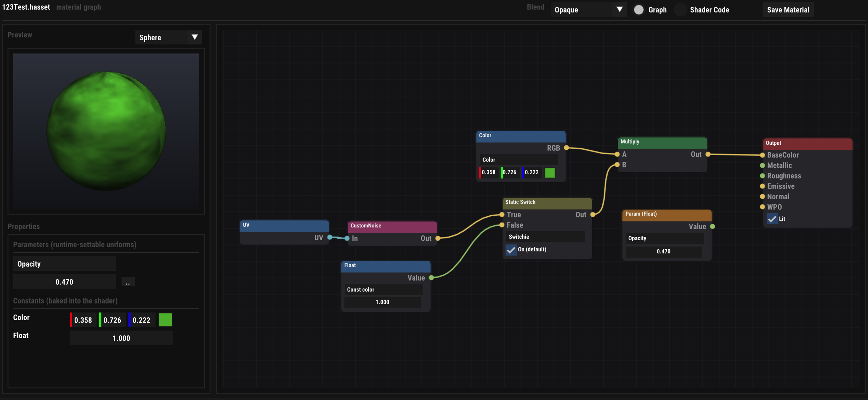Viewport: 868px width, 400px height.
Task: Click the green 0.726 field in Properties
Action: [112, 320]
